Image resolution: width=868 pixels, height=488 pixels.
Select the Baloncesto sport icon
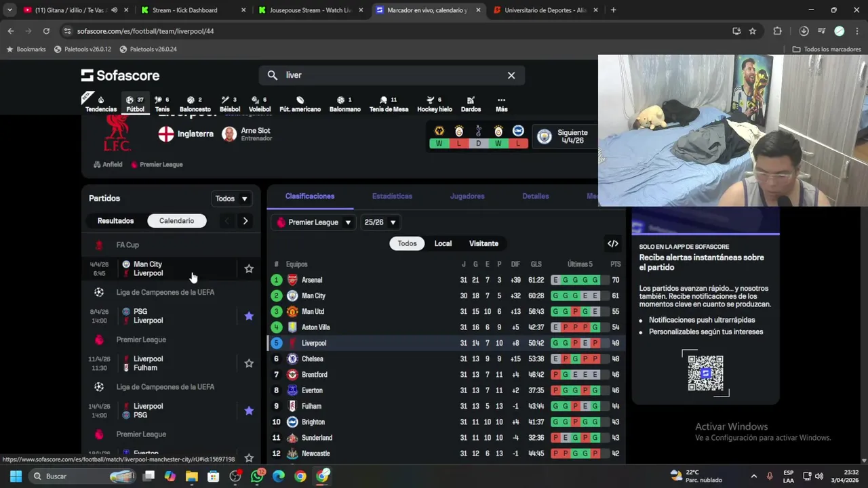(x=195, y=104)
